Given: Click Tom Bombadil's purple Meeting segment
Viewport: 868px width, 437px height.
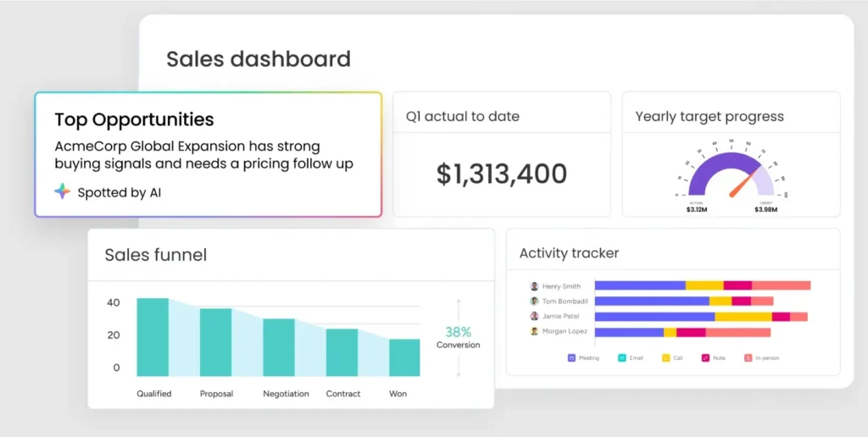Looking at the screenshot, I should click(x=652, y=301).
